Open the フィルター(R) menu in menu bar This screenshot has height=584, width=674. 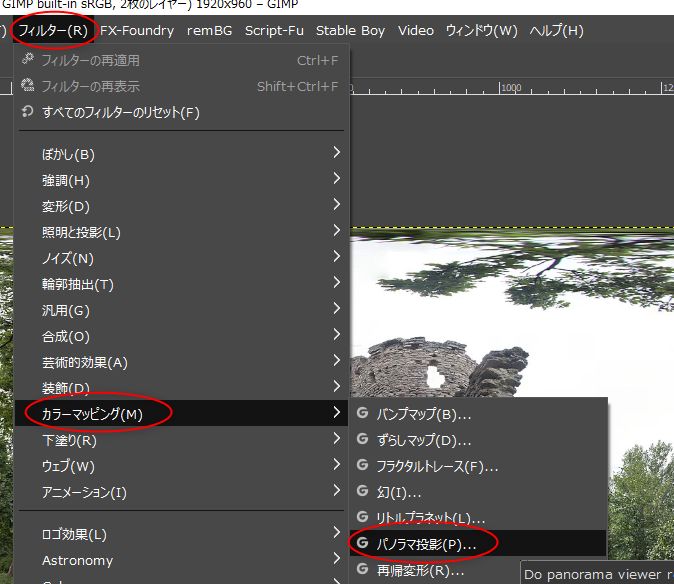click(54, 30)
